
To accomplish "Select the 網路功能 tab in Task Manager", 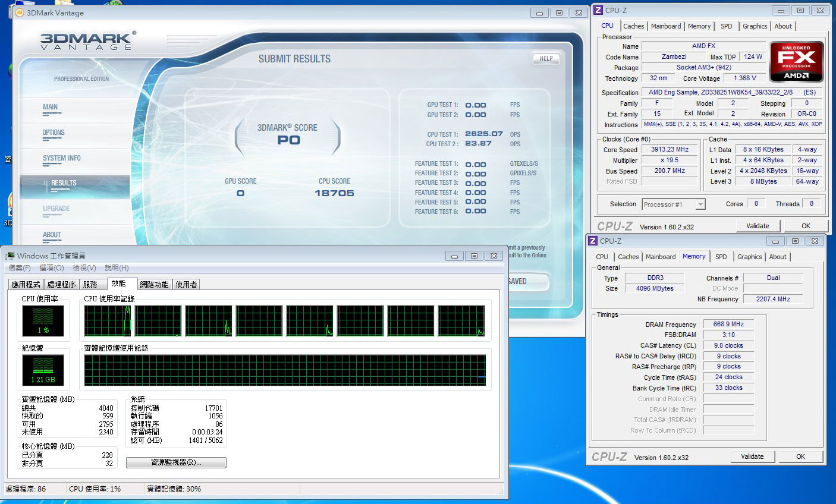I will 154,285.
